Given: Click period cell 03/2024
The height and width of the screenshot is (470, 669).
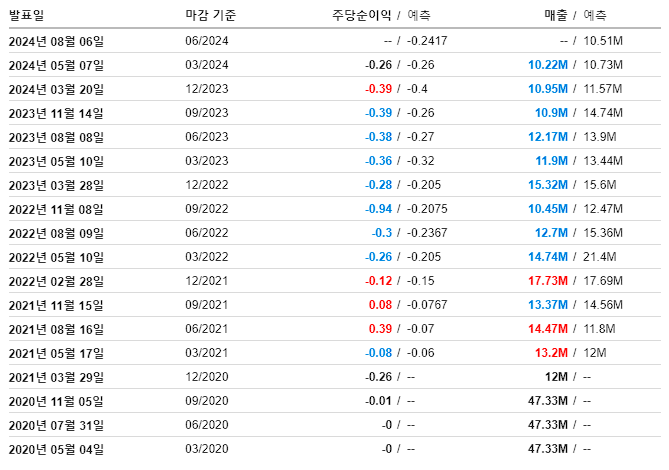Looking at the screenshot, I should 207,65.
